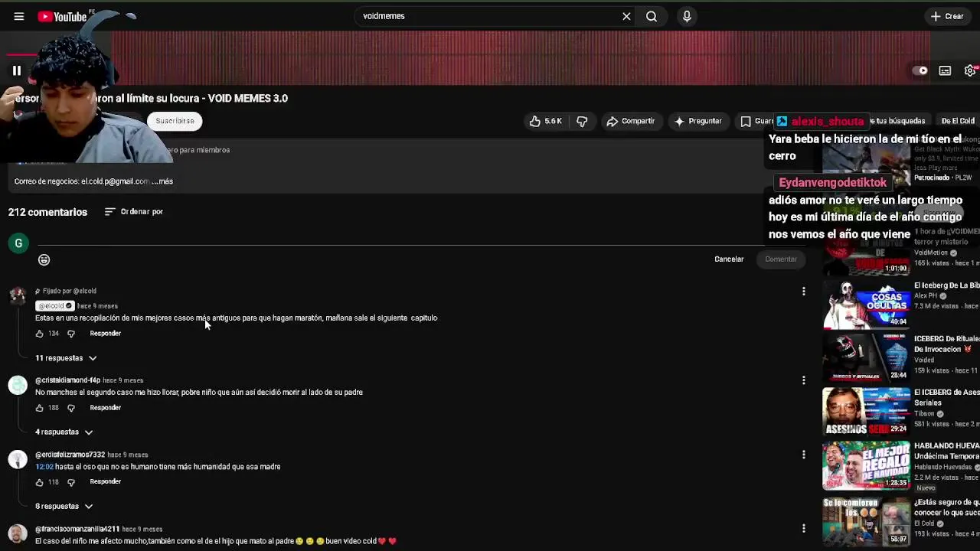Expand description with ...más

click(x=162, y=181)
